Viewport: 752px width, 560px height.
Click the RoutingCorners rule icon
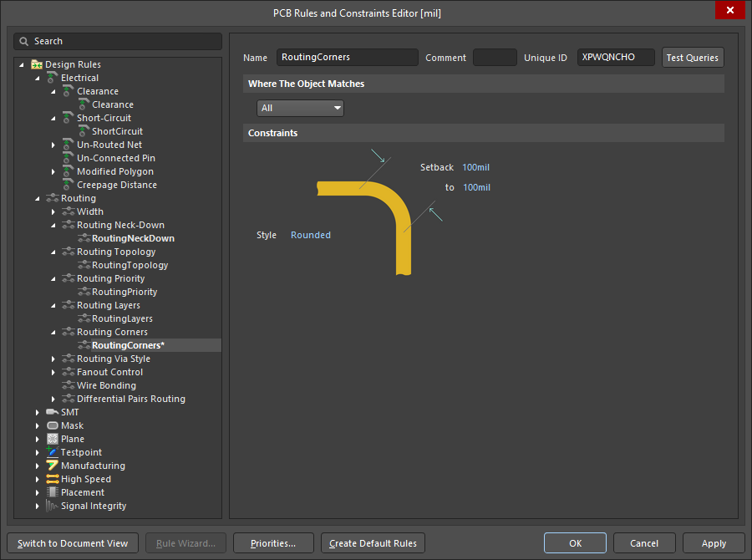point(84,345)
